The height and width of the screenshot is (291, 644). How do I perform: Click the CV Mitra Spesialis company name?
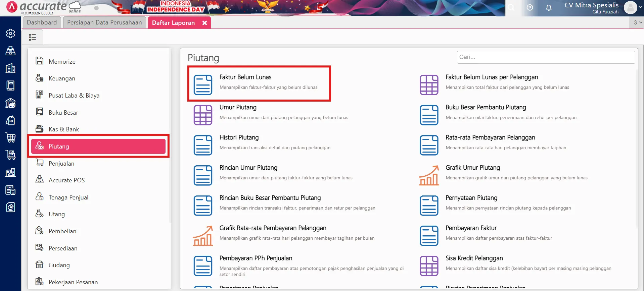(591, 5)
